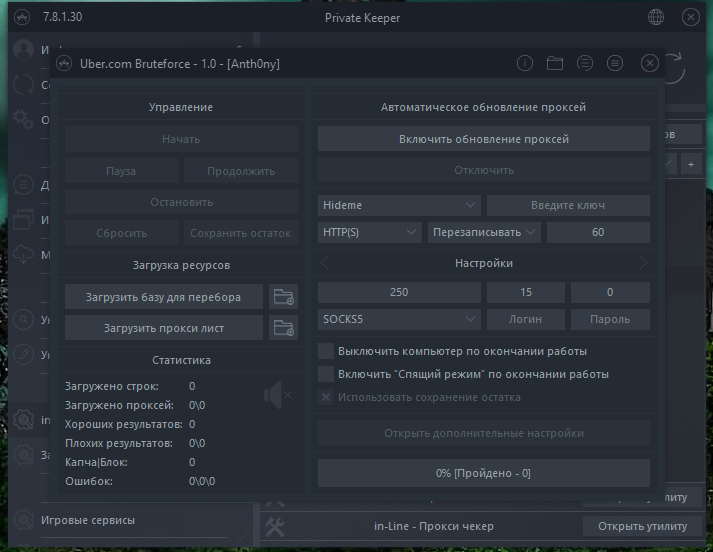
Task: Click the threads field showing 250
Action: 399,292
